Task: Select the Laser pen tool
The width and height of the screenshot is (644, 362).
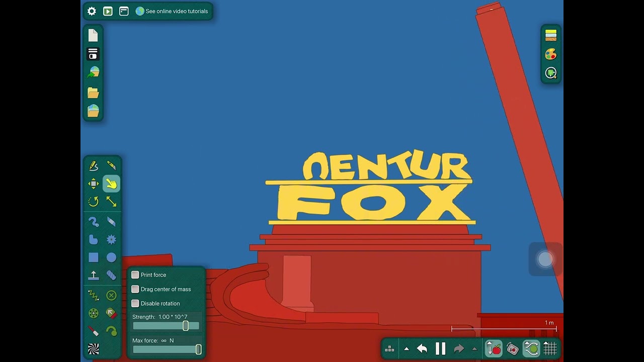Action: tap(93, 331)
